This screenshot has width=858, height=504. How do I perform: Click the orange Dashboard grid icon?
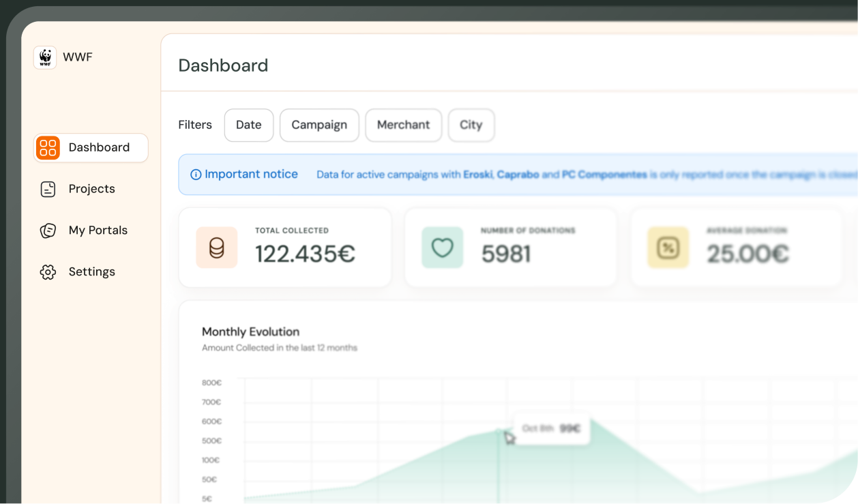click(48, 147)
